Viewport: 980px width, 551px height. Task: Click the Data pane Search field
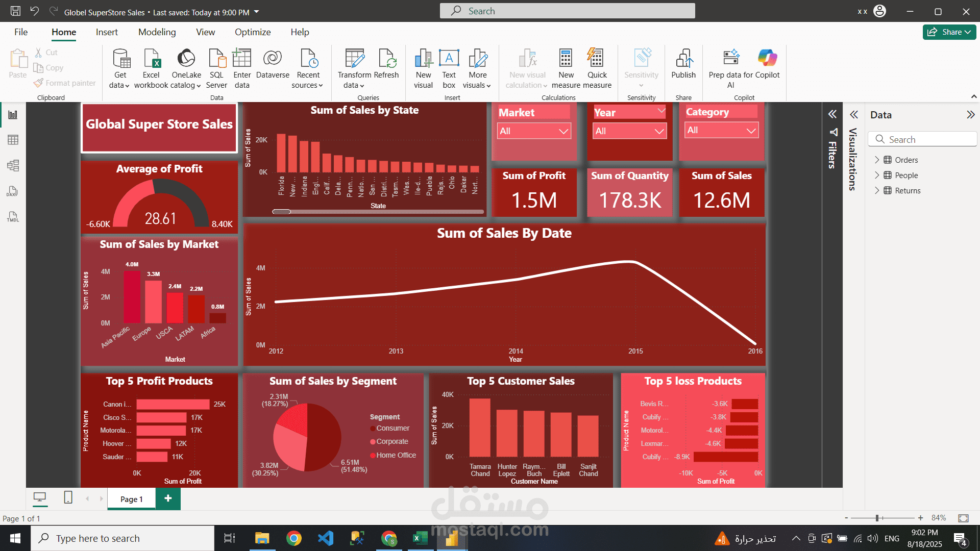click(922, 139)
